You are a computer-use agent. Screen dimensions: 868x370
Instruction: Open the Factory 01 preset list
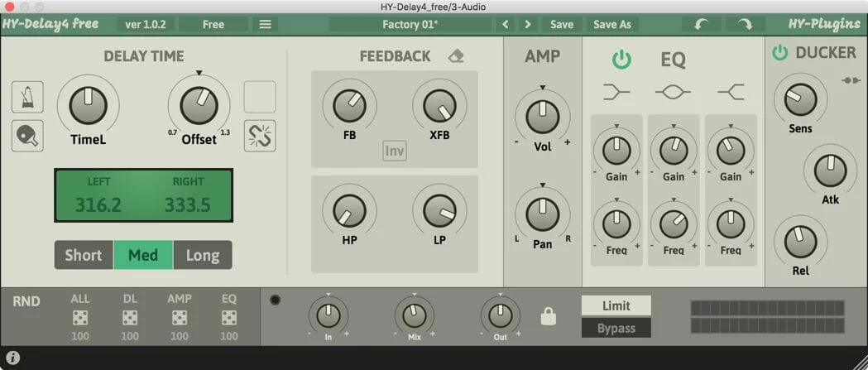pos(410,24)
